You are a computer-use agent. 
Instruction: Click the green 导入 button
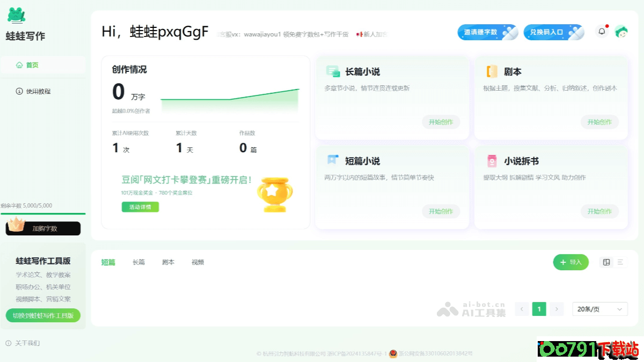tap(570, 262)
